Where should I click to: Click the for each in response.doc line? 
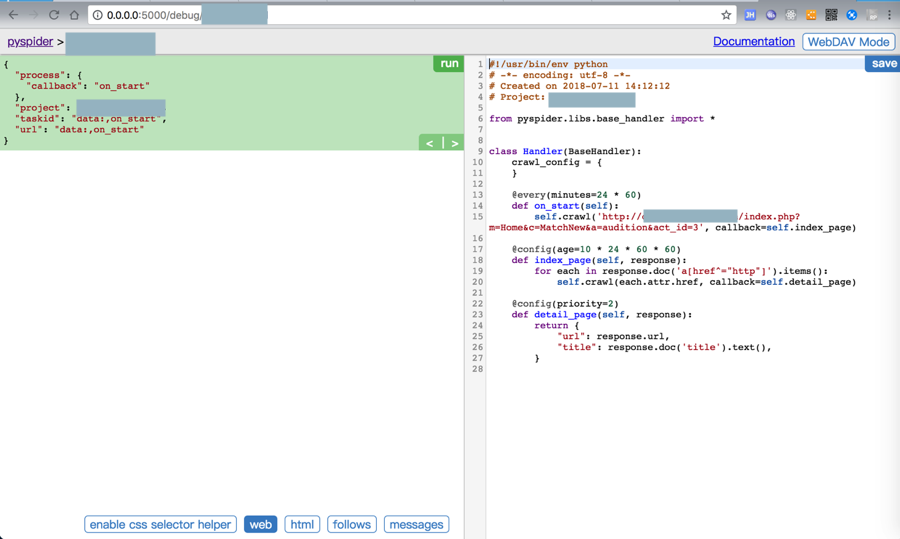[681, 272]
